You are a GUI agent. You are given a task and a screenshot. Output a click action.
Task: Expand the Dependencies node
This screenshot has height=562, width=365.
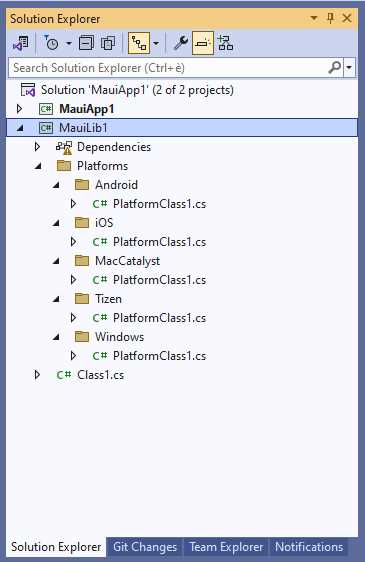pos(37,147)
